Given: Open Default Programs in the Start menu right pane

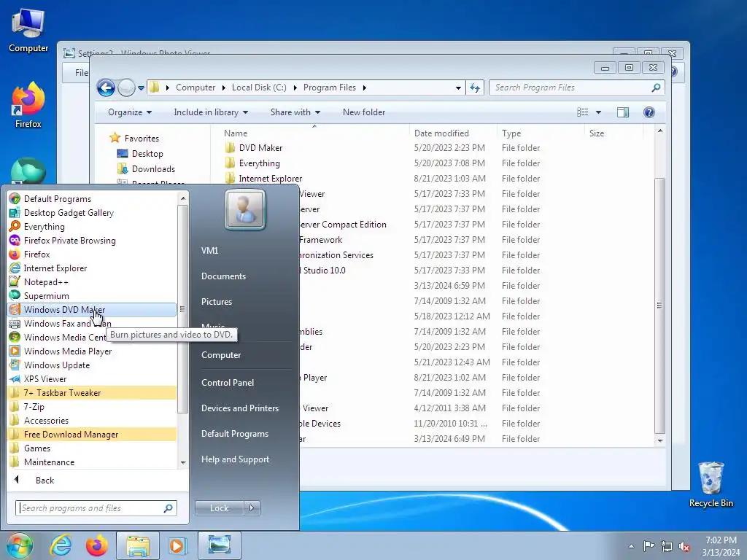Looking at the screenshot, I should [234, 434].
